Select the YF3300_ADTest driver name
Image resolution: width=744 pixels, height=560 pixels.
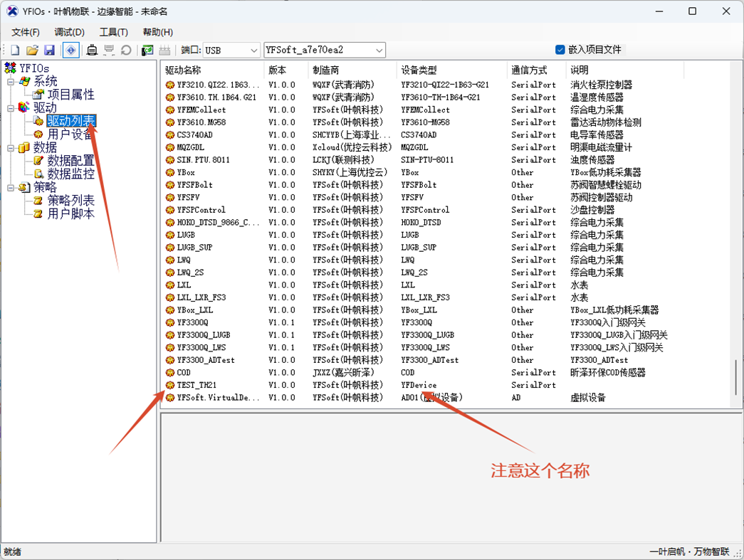click(x=206, y=360)
